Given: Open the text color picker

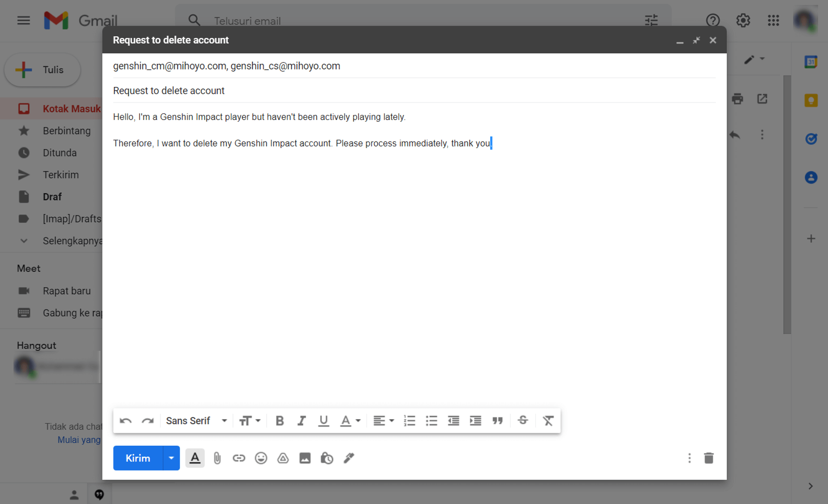Looking at the screenshot, I should pos(350,421).
